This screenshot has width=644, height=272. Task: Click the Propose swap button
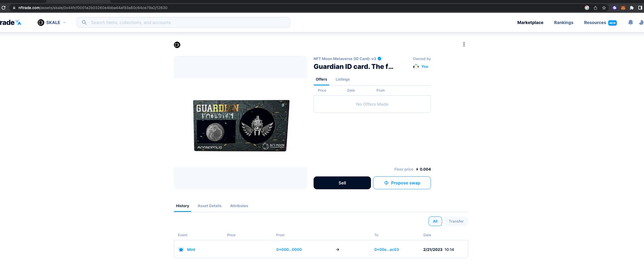click(402, 183)
